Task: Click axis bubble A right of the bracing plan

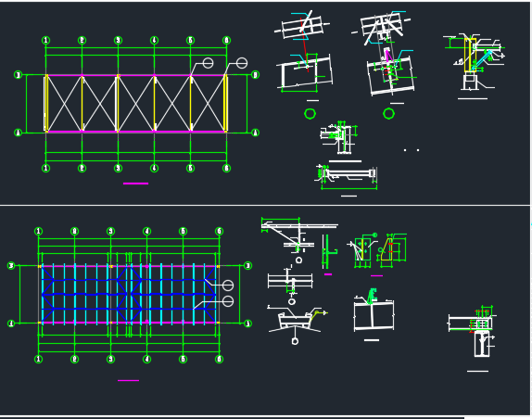Action: 256,133
